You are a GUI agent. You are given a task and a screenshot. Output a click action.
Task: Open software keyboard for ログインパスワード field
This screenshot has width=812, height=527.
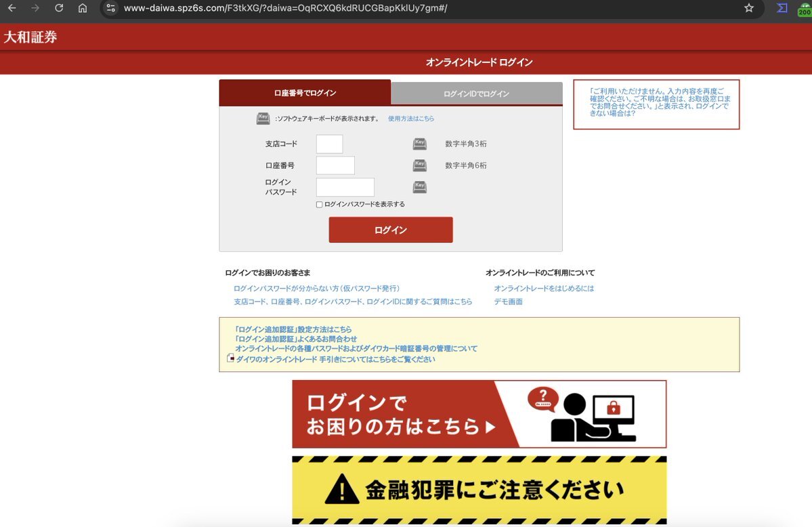tap(420, 187)
